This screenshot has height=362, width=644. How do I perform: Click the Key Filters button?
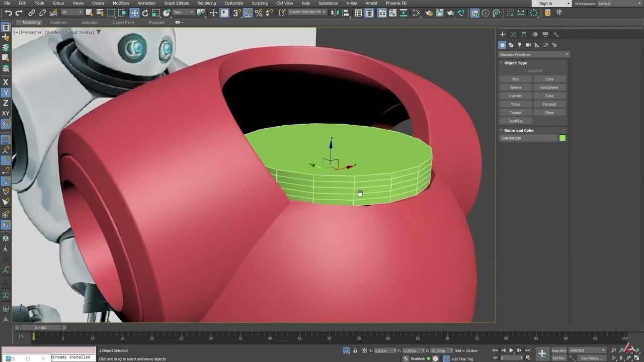pyautogui.click(x=591, y=358)
